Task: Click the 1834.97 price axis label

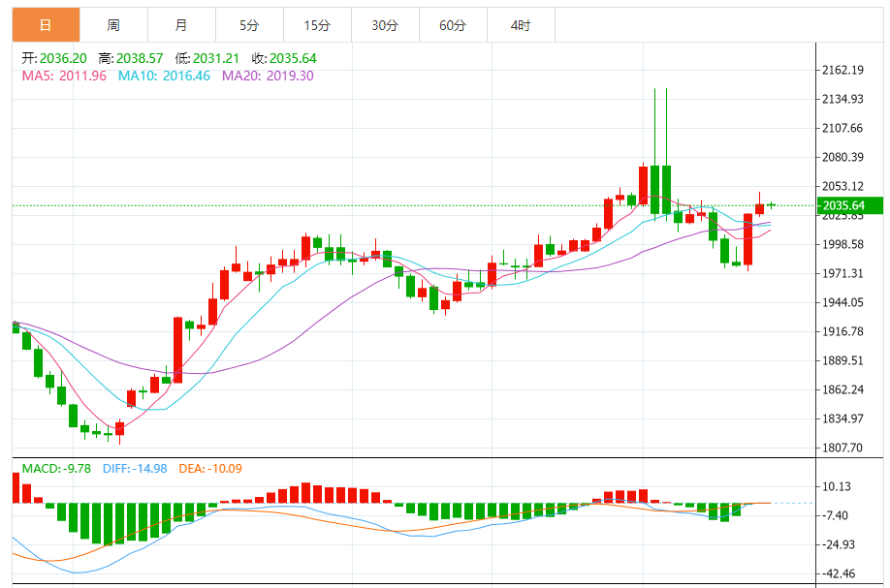Action: pos(842,418)
